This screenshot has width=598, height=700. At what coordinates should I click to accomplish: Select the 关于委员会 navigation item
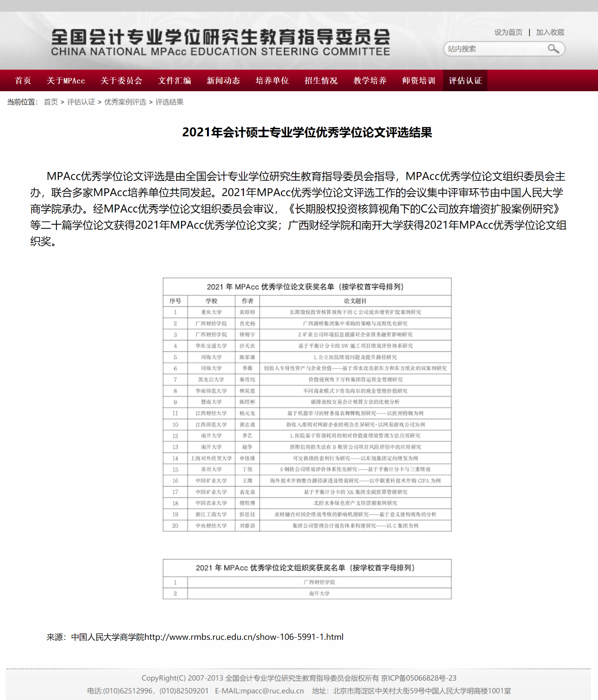coord(121,80)
